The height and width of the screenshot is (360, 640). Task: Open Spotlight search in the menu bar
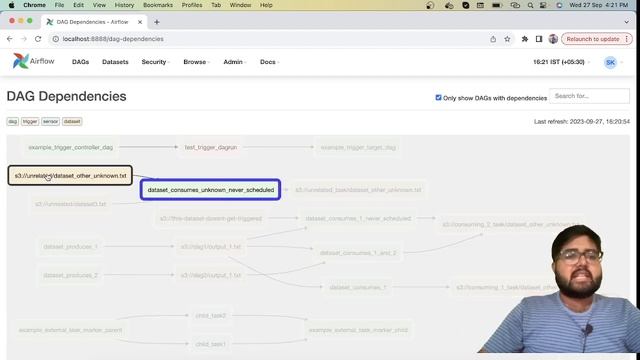click(530, 5)
